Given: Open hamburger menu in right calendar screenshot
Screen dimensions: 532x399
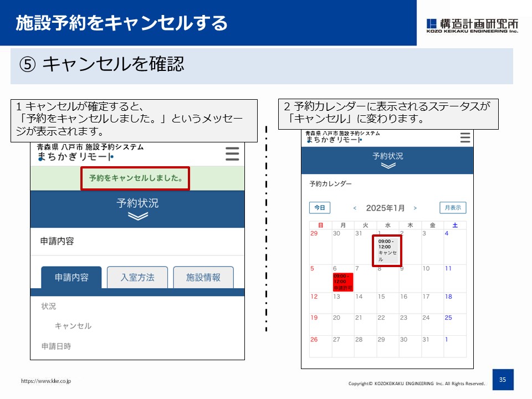Looking at the screenshot, I should pyautogui.click(x=464, y=137).
